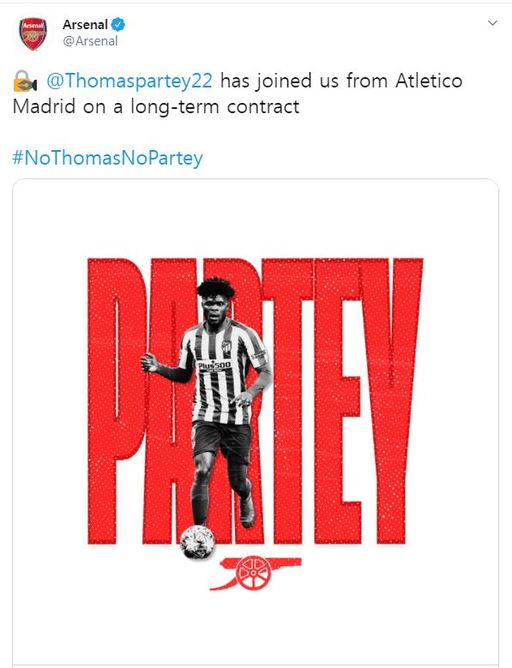Click the player's black shorts
The image size is (512, 668).
pos(221,441)
